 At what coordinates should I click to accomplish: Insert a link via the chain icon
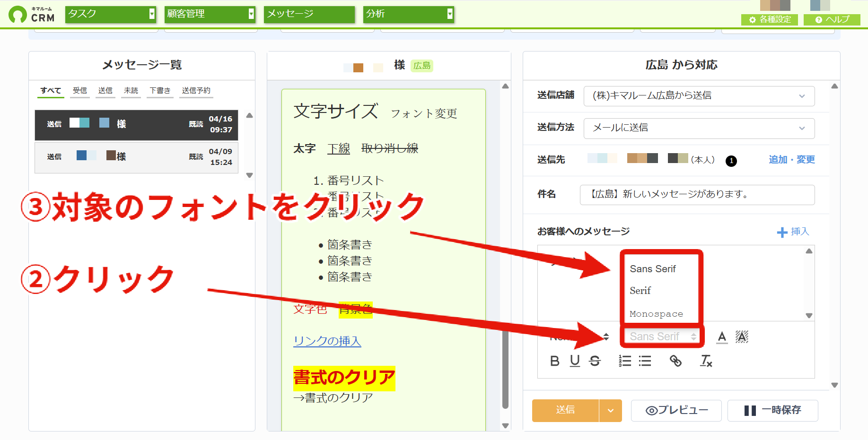(x=675, y=361)
